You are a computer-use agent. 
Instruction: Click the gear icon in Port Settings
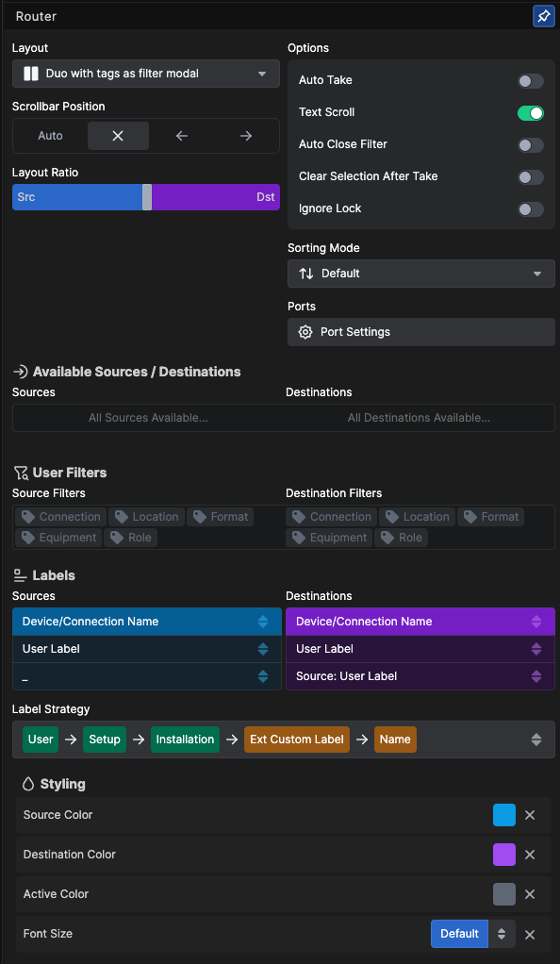(305, 332)
